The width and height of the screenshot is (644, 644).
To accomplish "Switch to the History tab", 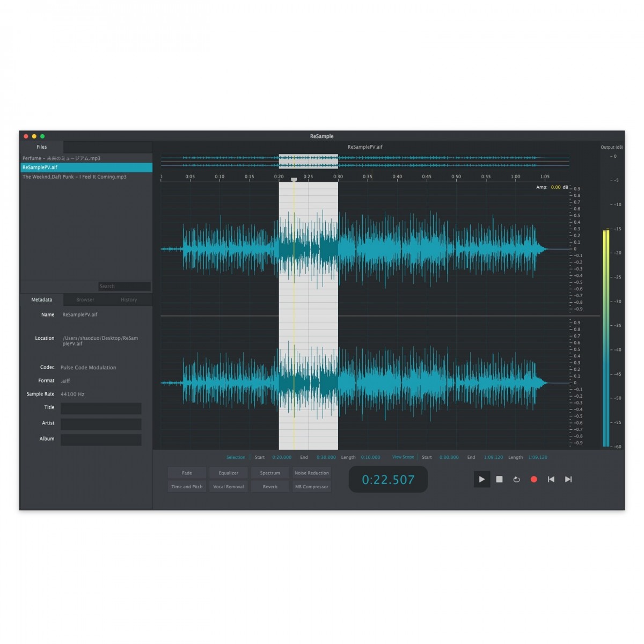I will tap(129, 299).
